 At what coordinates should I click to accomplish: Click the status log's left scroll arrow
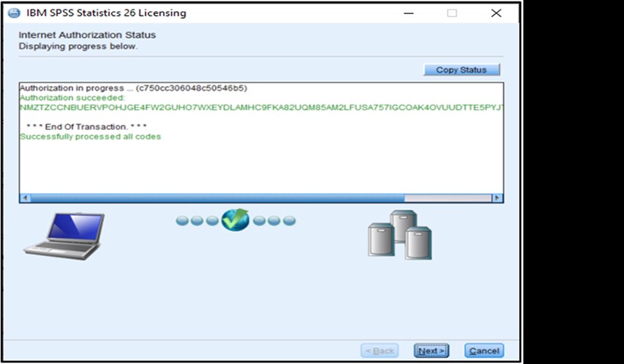point(25,197)
